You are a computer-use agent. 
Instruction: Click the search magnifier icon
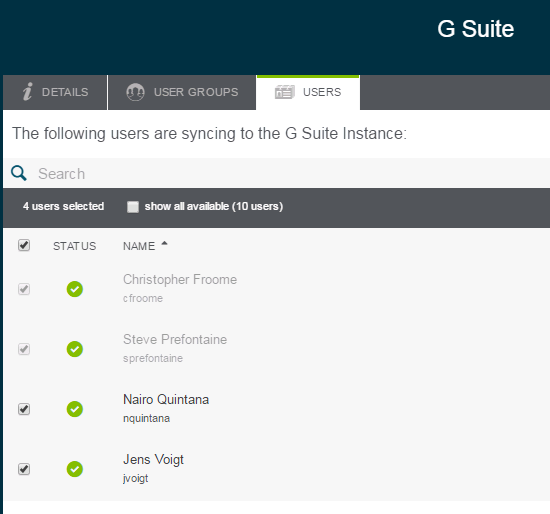(x=19, y=173)
